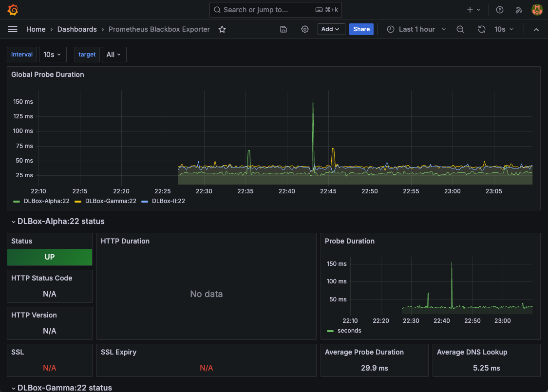Click the No data message
Screen dimensions: 548x392
coord(206,294)
